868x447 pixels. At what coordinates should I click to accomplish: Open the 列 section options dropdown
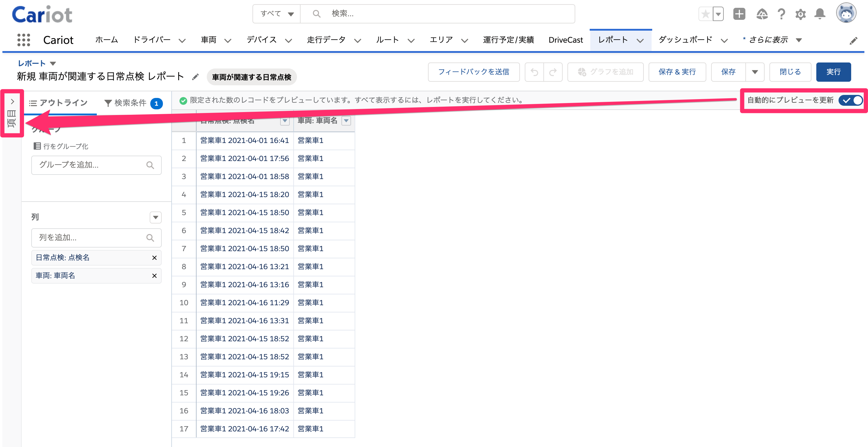[x=155, y=217]
